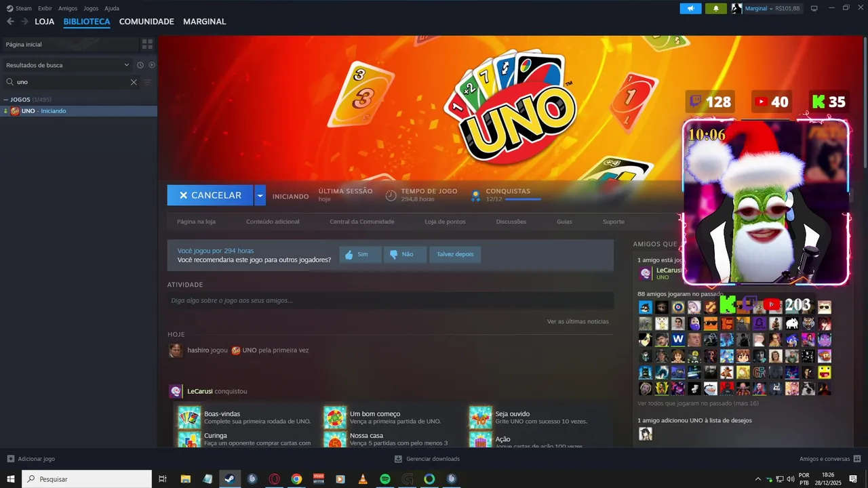
Task: Open advanced filter options icon
Action: pyautogui.click(x=147, y=82)
